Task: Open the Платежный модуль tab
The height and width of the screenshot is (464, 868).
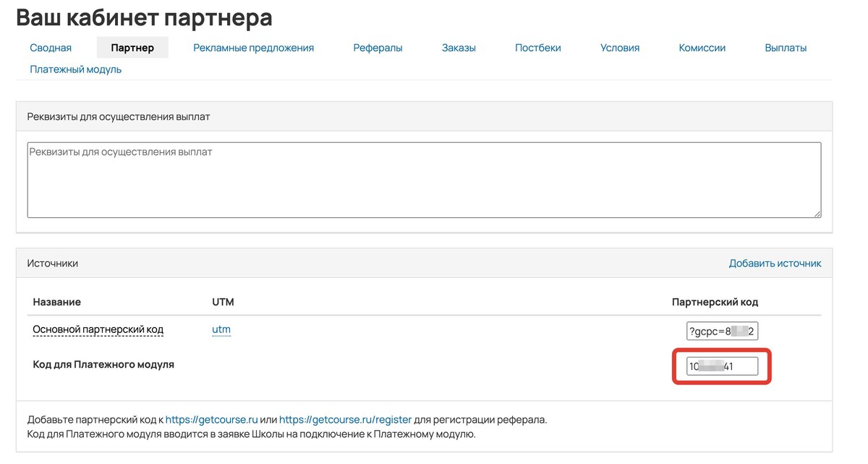Action: point(76,69)
